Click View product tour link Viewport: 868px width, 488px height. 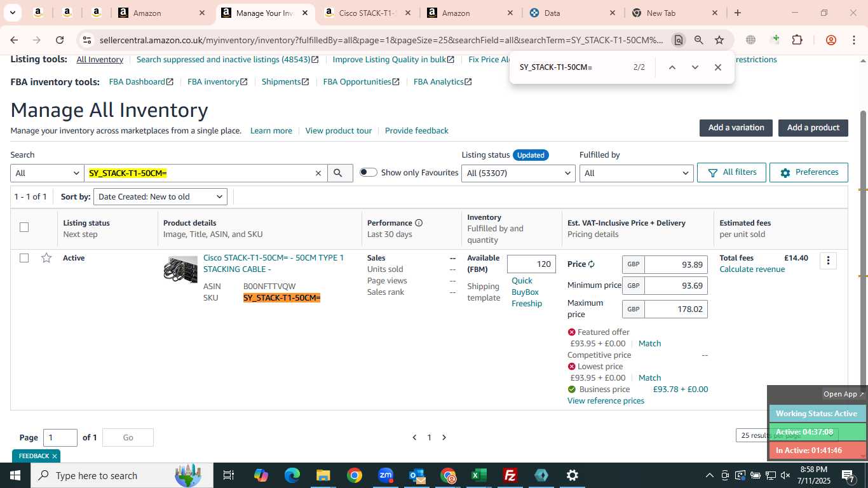click(x=339, y=130)
